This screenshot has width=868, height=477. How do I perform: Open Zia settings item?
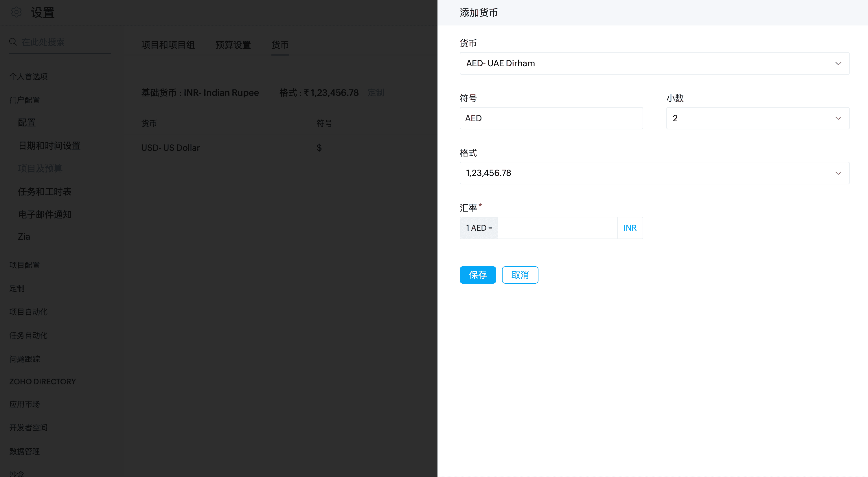pyautogui.click(x=24, y=237)
